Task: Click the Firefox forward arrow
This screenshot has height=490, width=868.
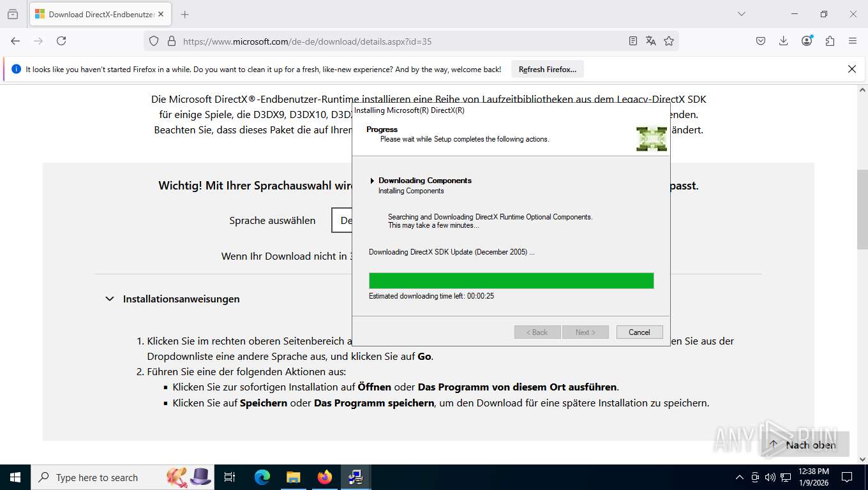Action: [x=38, y=41]
